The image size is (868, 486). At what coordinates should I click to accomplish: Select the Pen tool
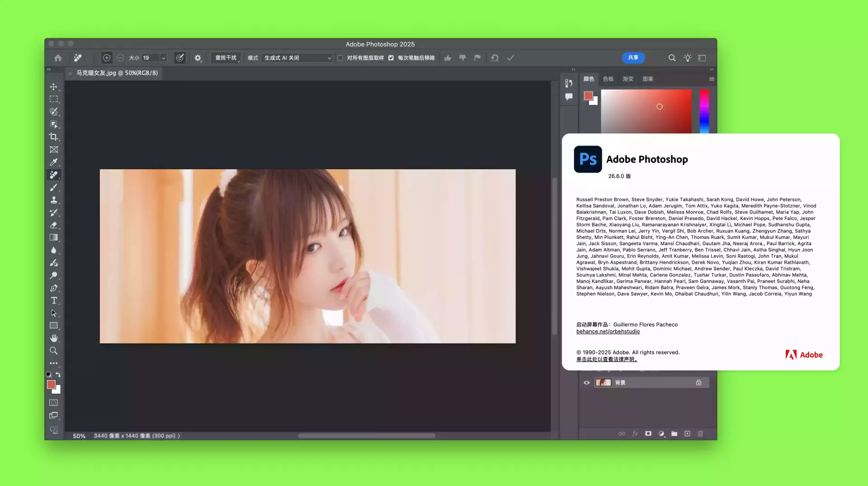pos(54,288)
